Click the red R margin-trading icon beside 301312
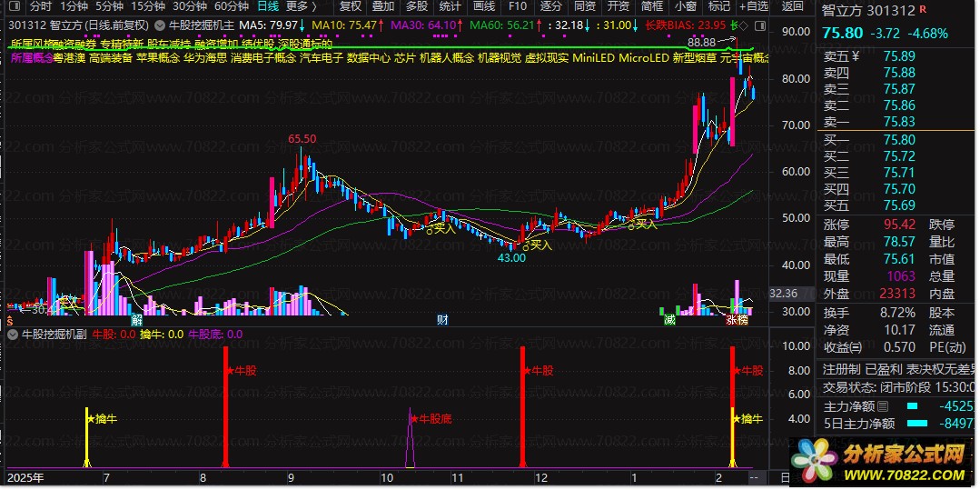This screenshot has width=980, height=490. click(924, 11)
